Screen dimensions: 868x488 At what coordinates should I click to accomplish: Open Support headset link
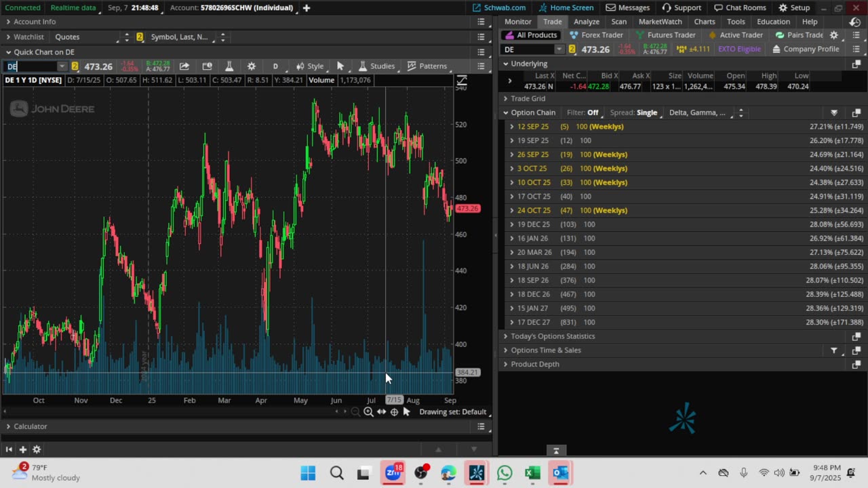[x=682, y=7]
